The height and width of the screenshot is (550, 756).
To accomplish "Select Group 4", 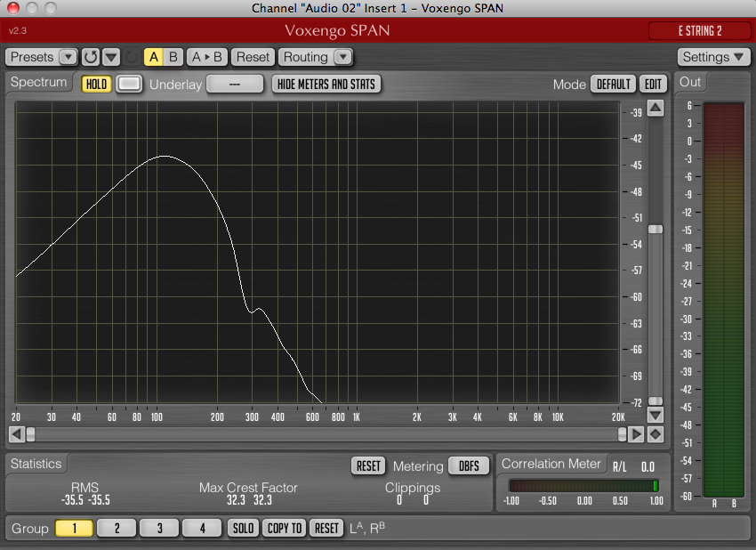I will (202, 529).
